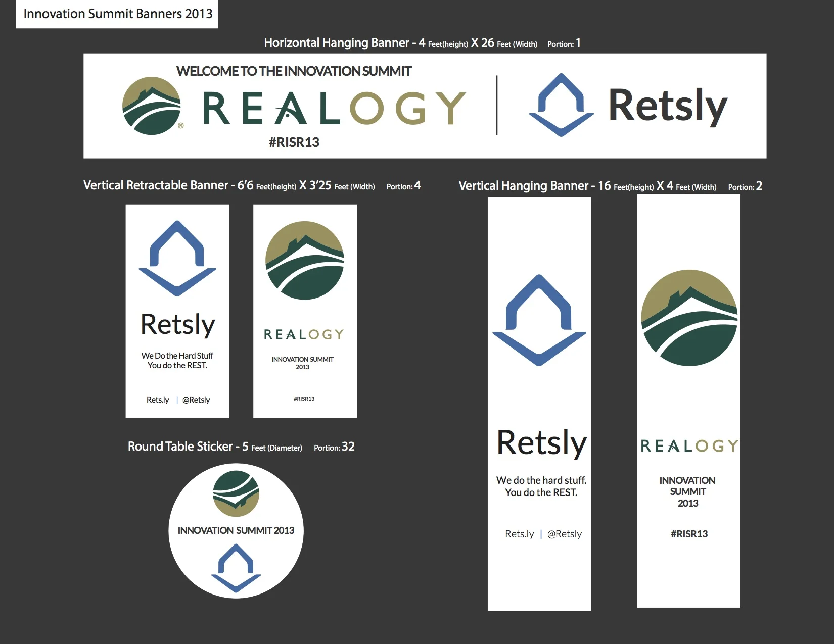
Task: Select the Vertical Retractable Banner heading
Action: 229,185
